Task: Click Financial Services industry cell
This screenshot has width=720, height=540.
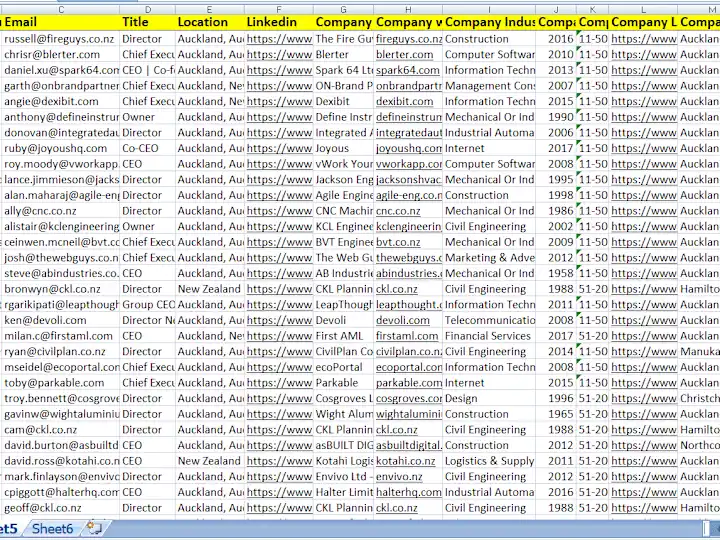Action: (489, 336)
